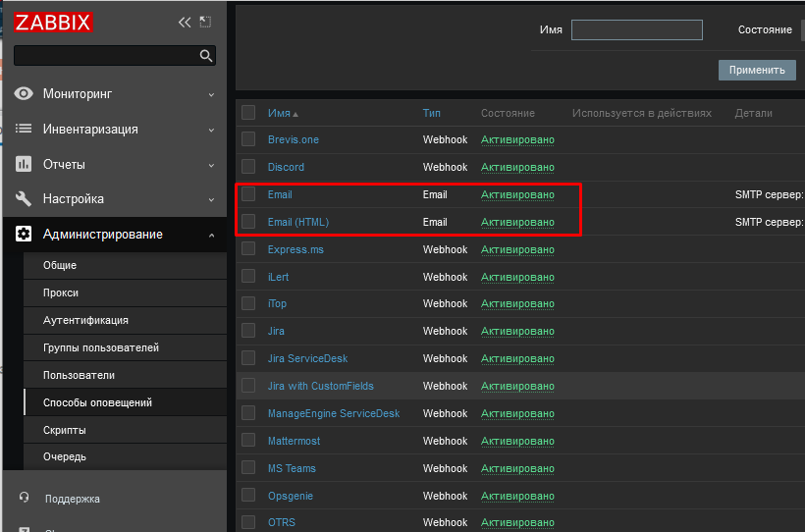Screen dimensions: 805x532
Task: Toggle the select-all checkbox in table header
Action: [x=248, y=113]
